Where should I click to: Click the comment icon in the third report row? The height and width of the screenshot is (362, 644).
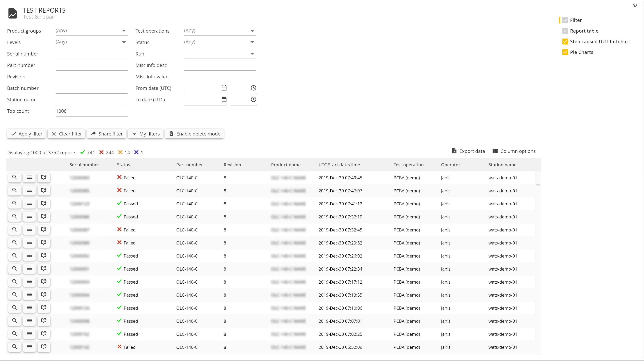(x=44, y=203)
